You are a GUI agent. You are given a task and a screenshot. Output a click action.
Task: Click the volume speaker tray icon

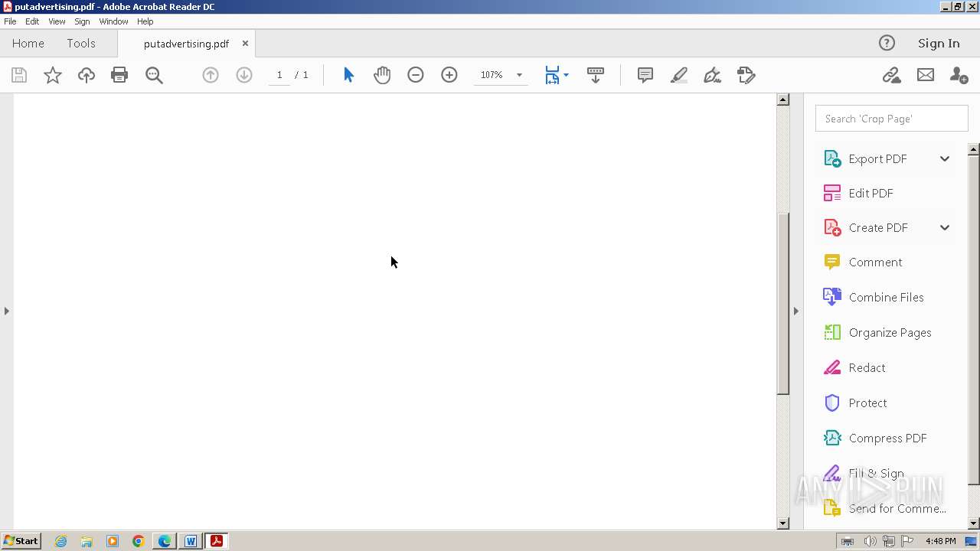(x=870, y=541)
